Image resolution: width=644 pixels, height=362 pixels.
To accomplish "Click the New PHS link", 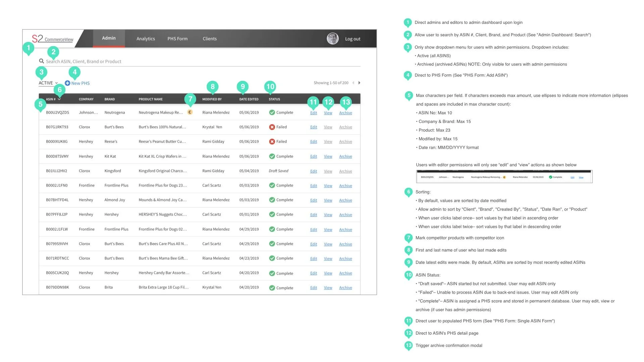I will pyautogui.click(x=80, y=83).
